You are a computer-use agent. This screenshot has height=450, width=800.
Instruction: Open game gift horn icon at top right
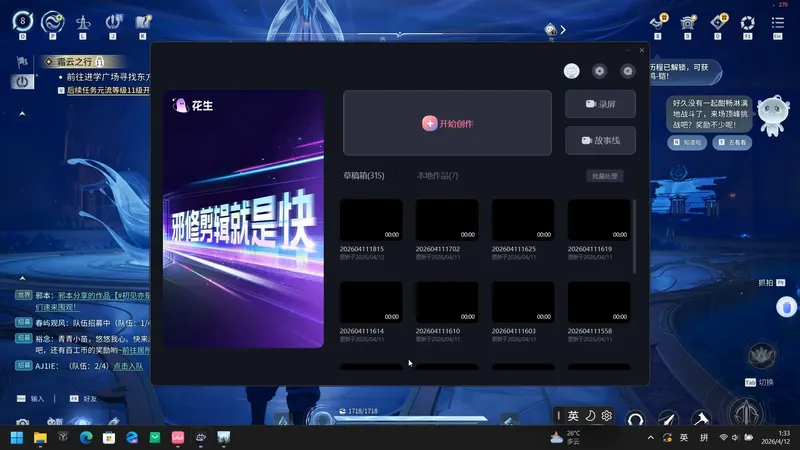click(x=658, y=22)
